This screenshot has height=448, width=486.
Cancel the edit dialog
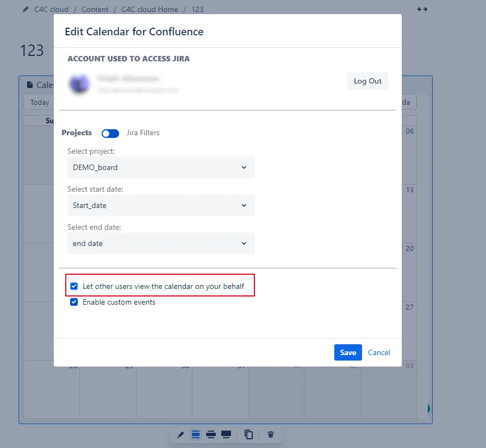coord(379,352)
